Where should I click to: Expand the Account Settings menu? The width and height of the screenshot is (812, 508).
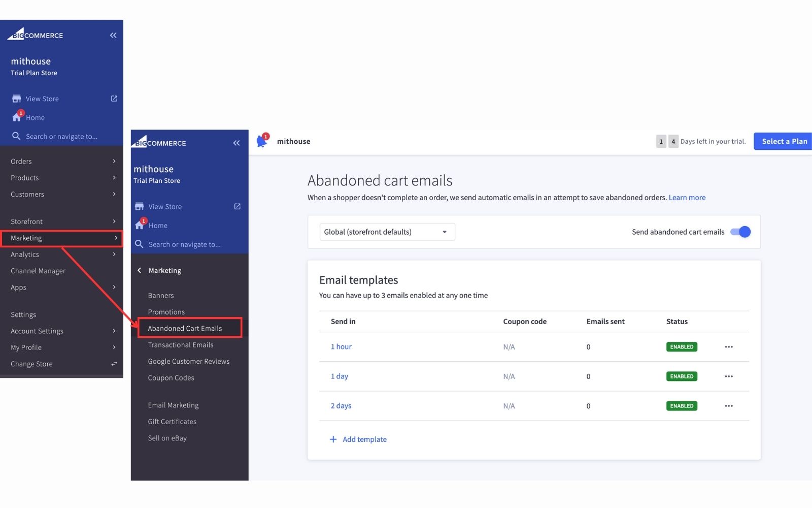61,331
